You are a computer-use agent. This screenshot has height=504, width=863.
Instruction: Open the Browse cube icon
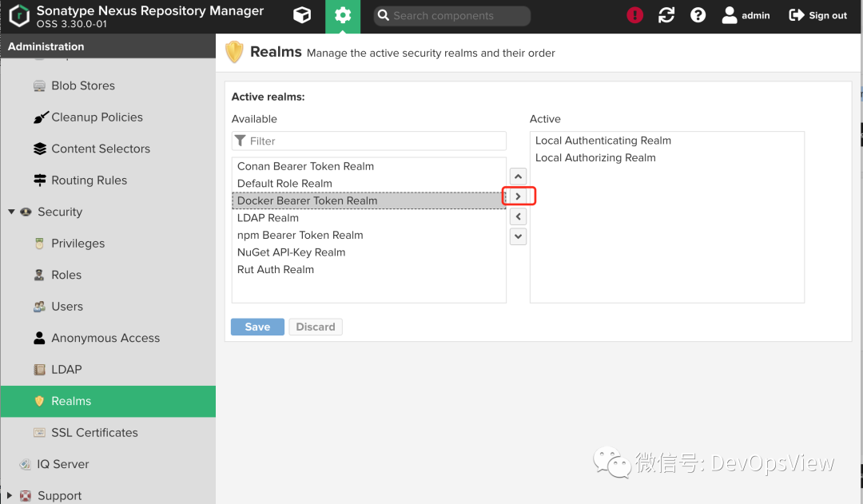[x=301, y=15]
